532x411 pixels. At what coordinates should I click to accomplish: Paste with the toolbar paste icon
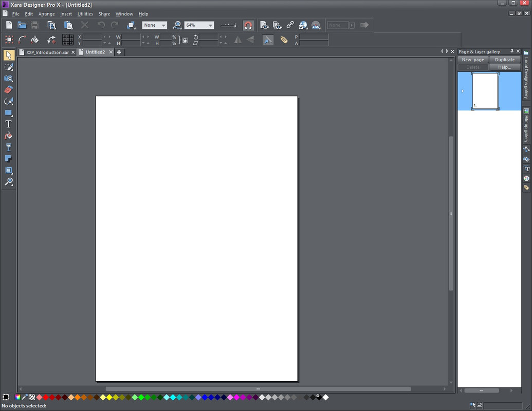point(68,25)
